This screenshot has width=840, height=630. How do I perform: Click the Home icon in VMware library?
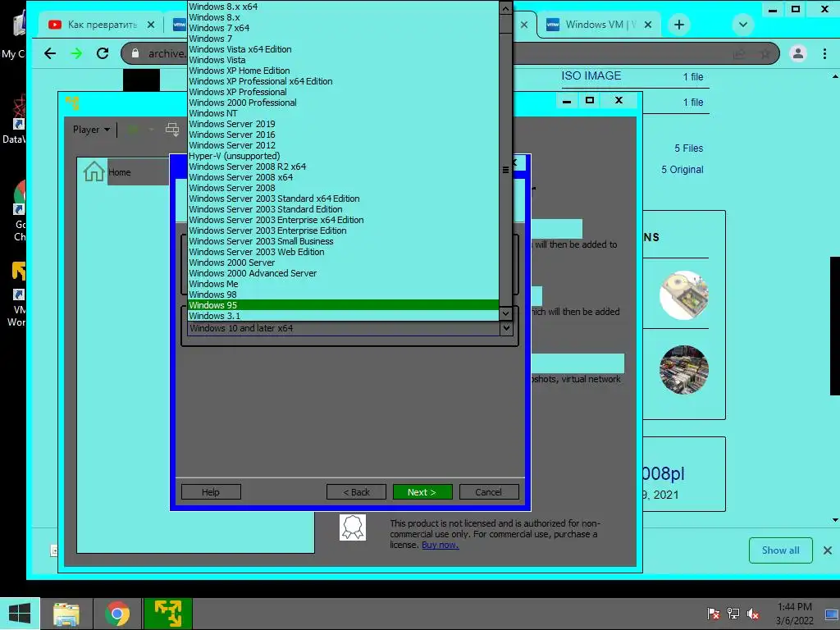click(x=94, y=171)
